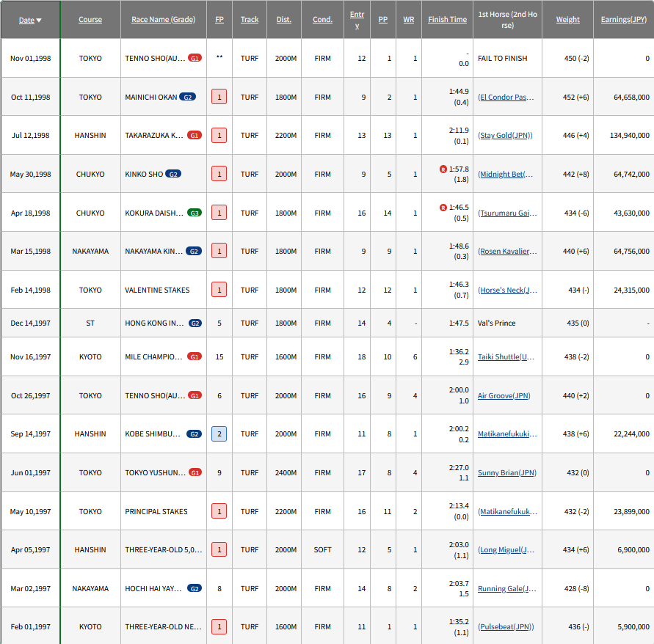This screenshot has height=644, width=654.
Task: Click 1st place badge for Takarazuka Kinen
Action: (x=219, y=136)
